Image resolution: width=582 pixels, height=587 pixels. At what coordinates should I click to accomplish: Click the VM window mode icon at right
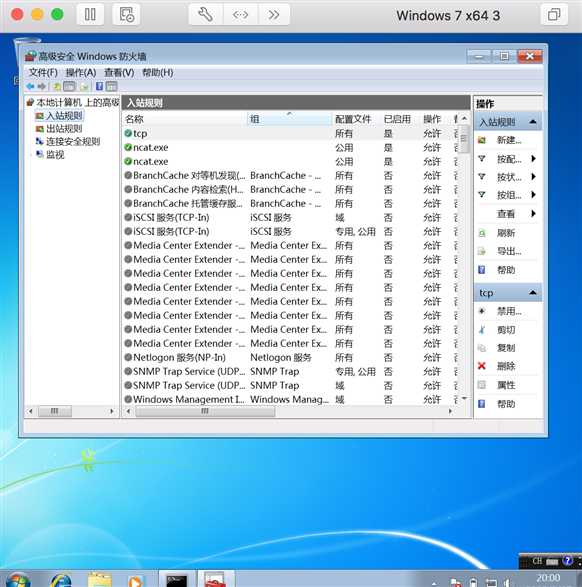pyautogui.click(x=554, y=15)
